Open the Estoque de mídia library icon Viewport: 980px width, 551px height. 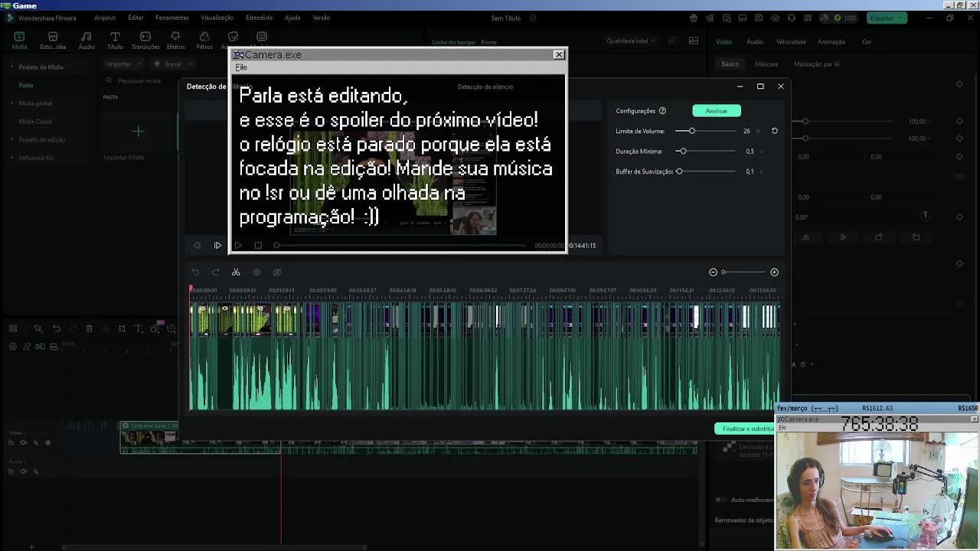[x=53, y=41]
